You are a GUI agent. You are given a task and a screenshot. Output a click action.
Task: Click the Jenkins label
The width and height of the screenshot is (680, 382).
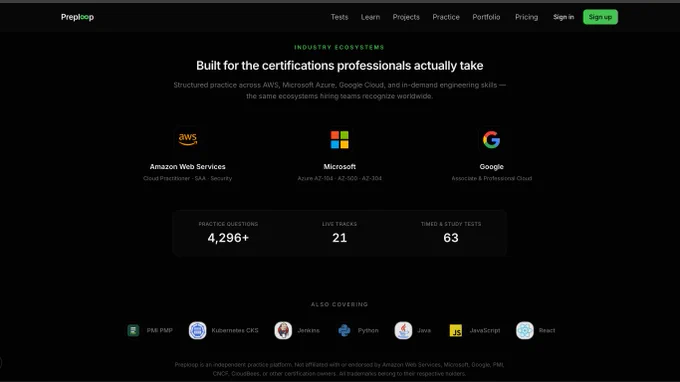308,330
